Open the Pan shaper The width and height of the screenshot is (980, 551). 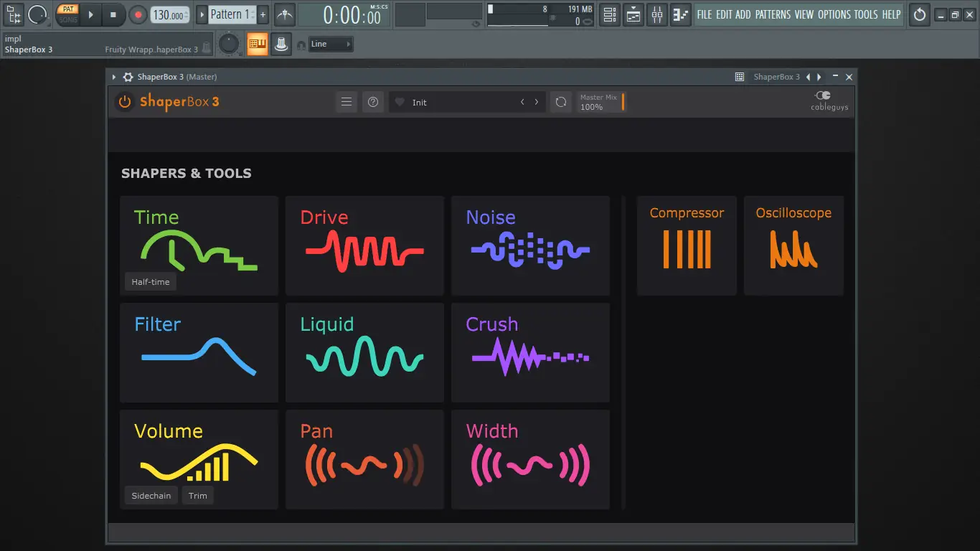364,459
